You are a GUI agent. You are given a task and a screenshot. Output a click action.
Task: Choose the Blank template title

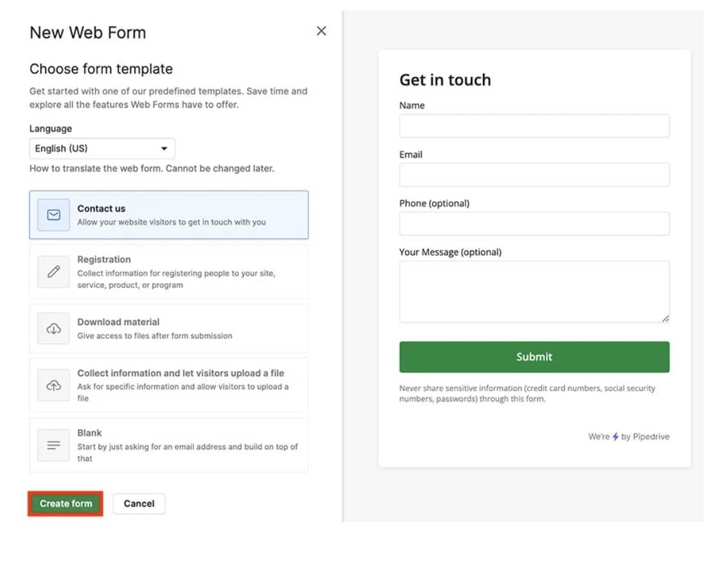[89, 433]
